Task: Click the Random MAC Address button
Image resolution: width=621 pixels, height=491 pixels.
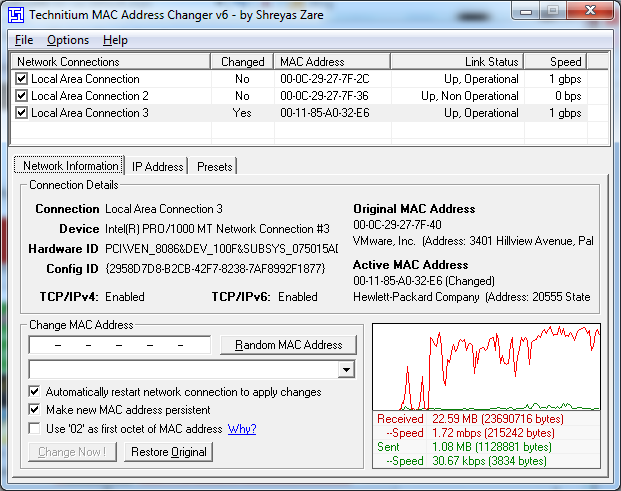Action: click(288, 345)
